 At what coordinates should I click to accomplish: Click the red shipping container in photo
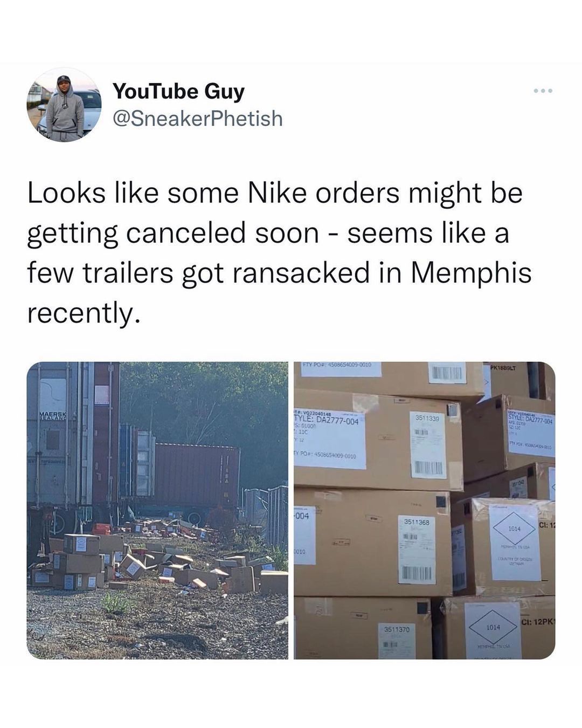pyautogui.click(x=197, y=475)
